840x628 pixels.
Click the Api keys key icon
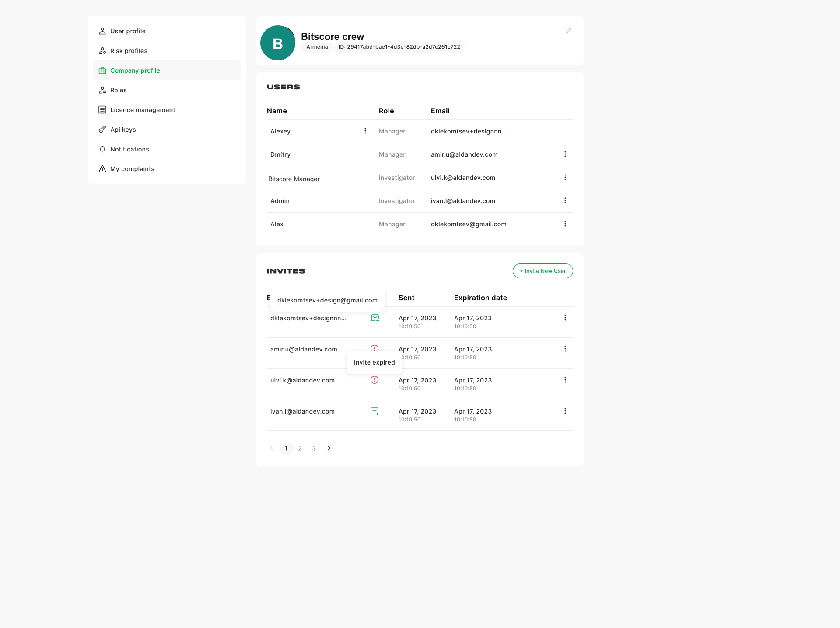tap(102, 130)
